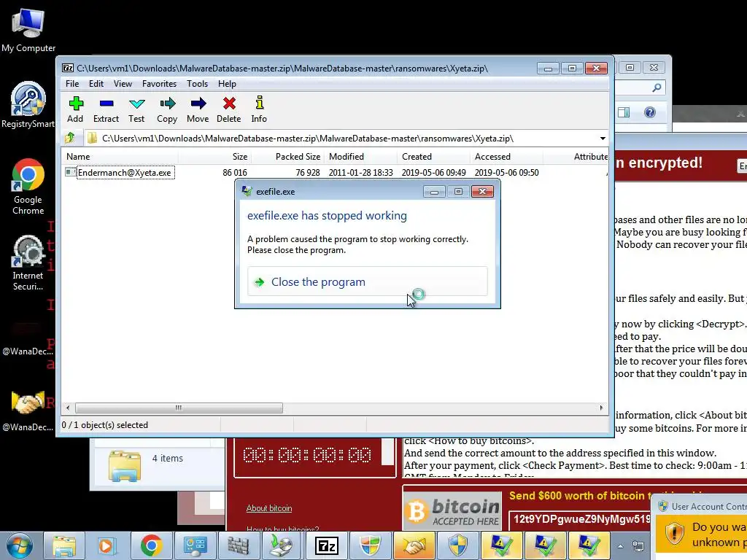747x560 pixels.
Task: Go up one folder level in 7-Zip
Action: click(x=70, y=138)
